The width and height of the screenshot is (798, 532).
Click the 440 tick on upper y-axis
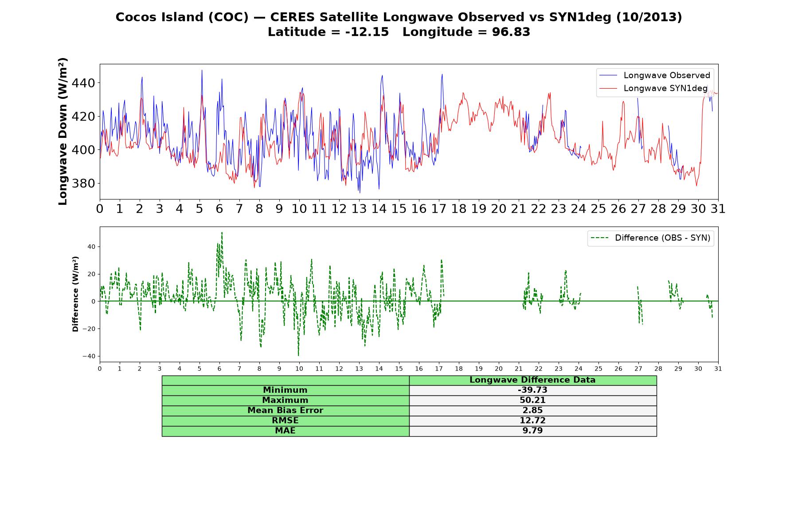83,83
